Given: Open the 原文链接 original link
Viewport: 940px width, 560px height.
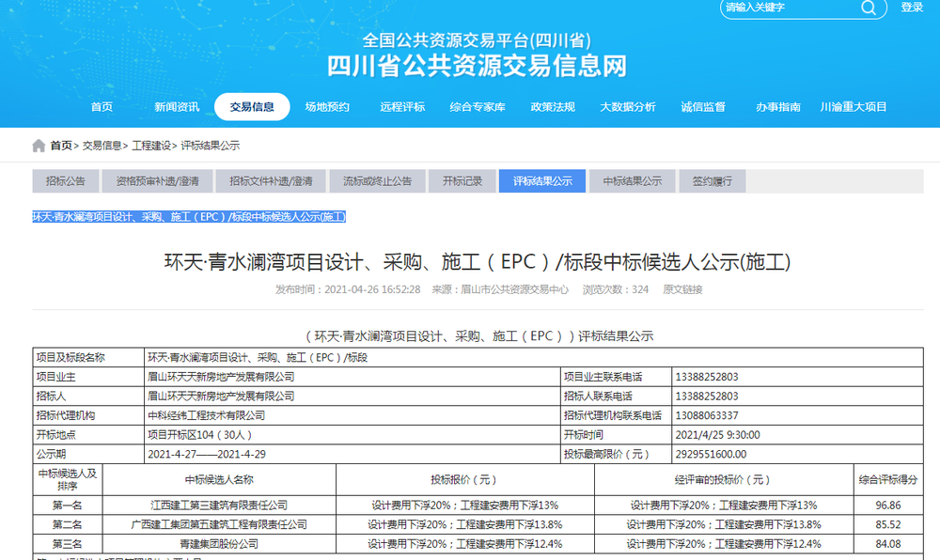Looking at the screenshot, I should click(682, 290).
